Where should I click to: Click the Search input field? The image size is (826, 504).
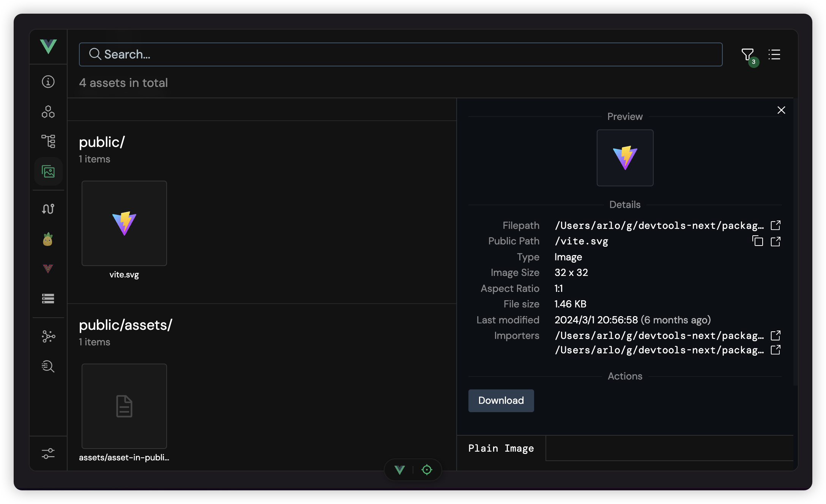pyautogui.click(x=400, y=55)
